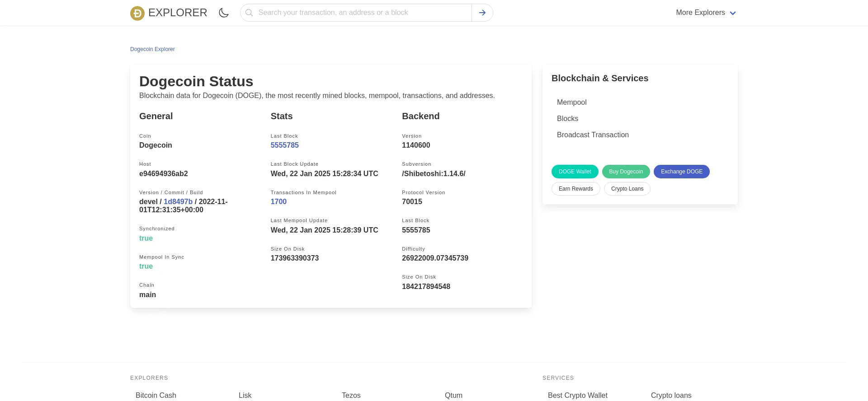Select stats size 173963390373
This screenshot has height=401, width=868.
pyautogui.click(x=295, y=258)
